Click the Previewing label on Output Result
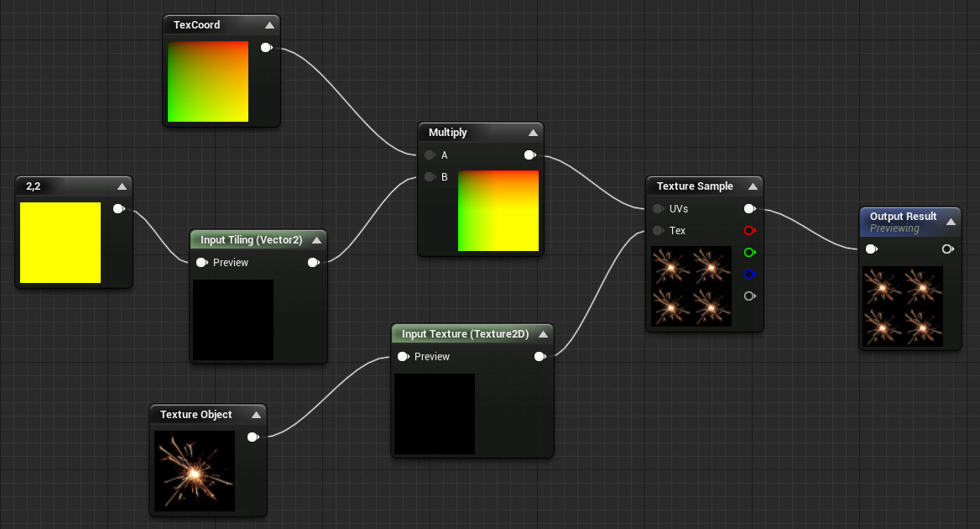 tap(896, 228)
